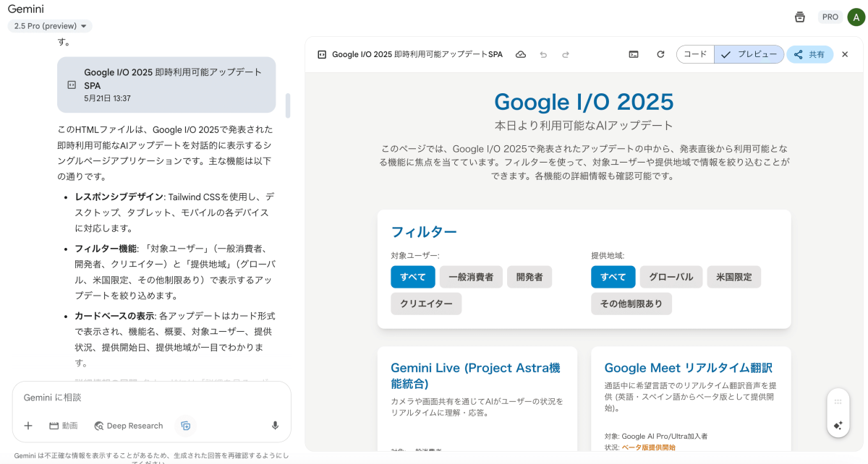
Task: Select the グローバル region filter
Action: tap(671, 277)
